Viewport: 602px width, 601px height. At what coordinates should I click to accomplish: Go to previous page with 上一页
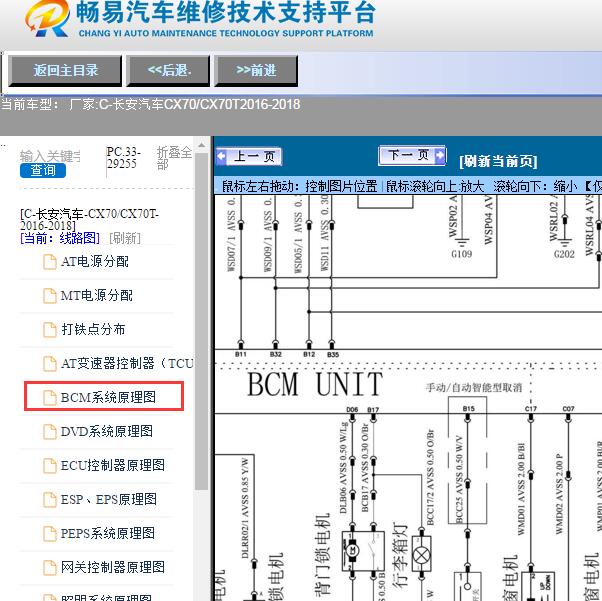249,156
